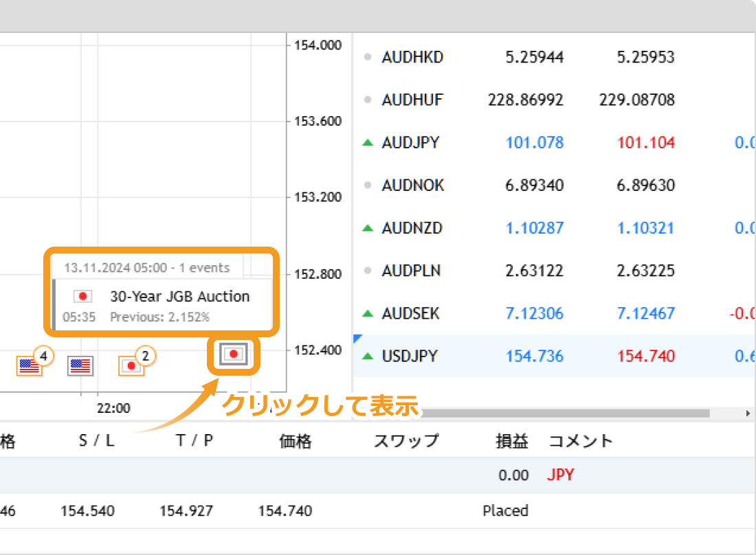
Task: Click the green up arrow beside USDJPY
Action: [x=368, y=356]
